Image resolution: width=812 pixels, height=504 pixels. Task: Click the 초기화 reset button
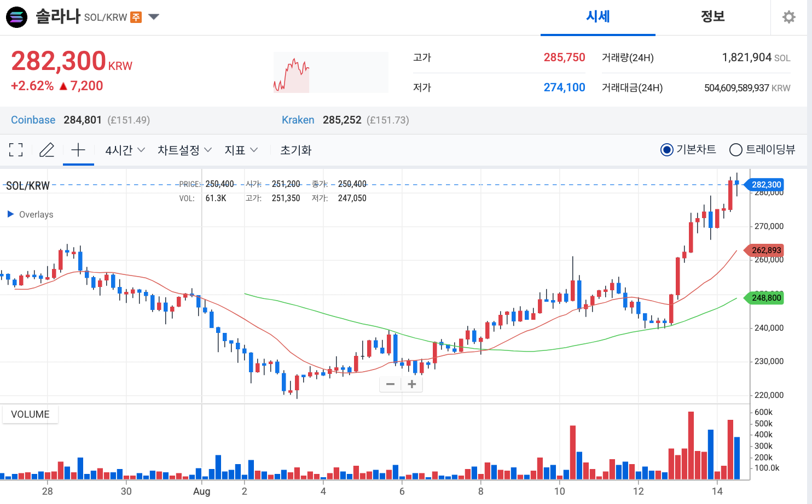296,149
